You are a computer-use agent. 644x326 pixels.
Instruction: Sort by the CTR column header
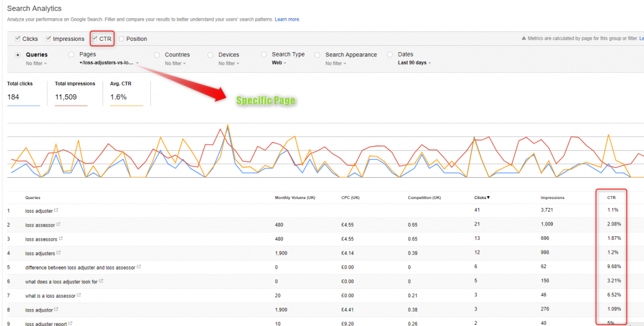pos(611,198)
